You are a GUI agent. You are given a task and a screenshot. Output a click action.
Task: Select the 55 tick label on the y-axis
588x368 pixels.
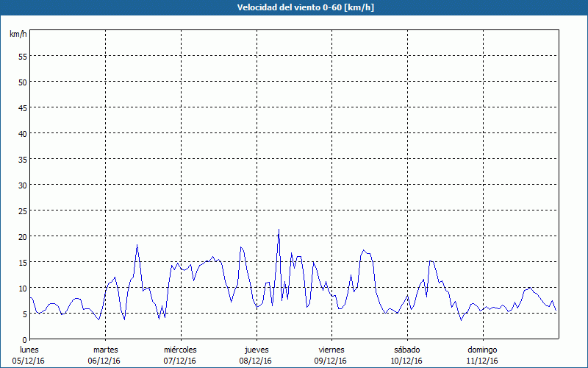click(x=22, y=56)
